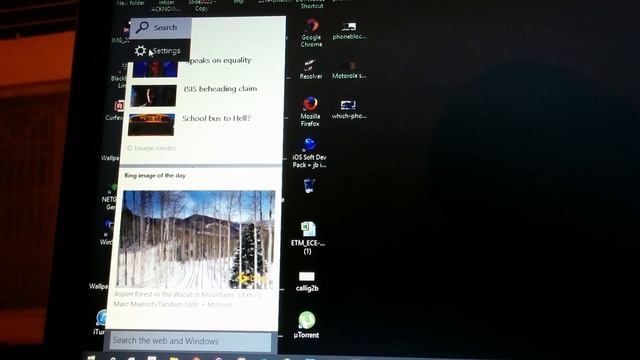The height and width of the screenshot is (360, 640).
Task: Open the phonebloc... desktop file
Action: pos(349,31)
